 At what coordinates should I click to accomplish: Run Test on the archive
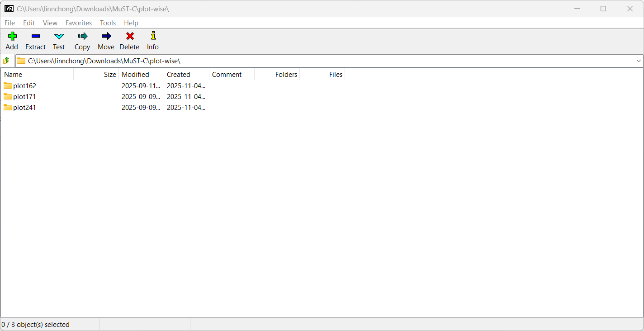(59, 36)
